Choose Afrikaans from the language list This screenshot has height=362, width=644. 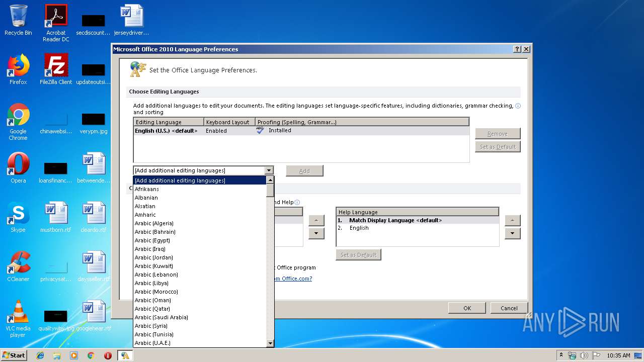coord(200,189)
